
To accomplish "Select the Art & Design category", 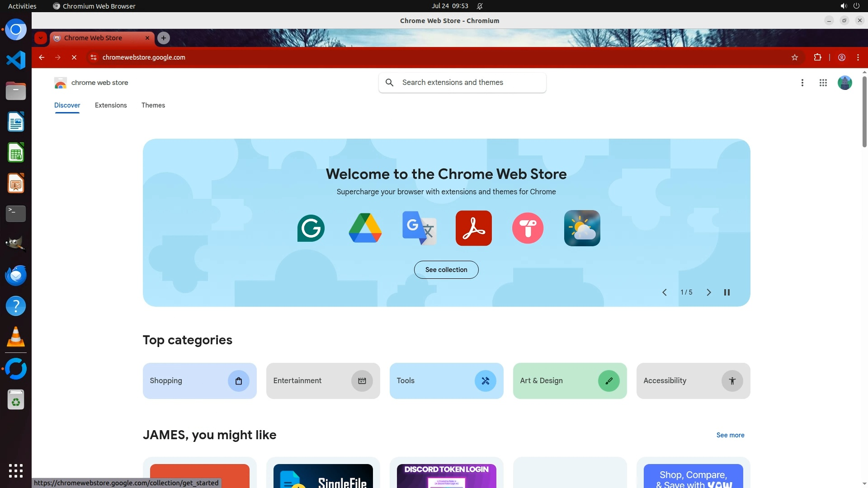I will tap(569, 381).
